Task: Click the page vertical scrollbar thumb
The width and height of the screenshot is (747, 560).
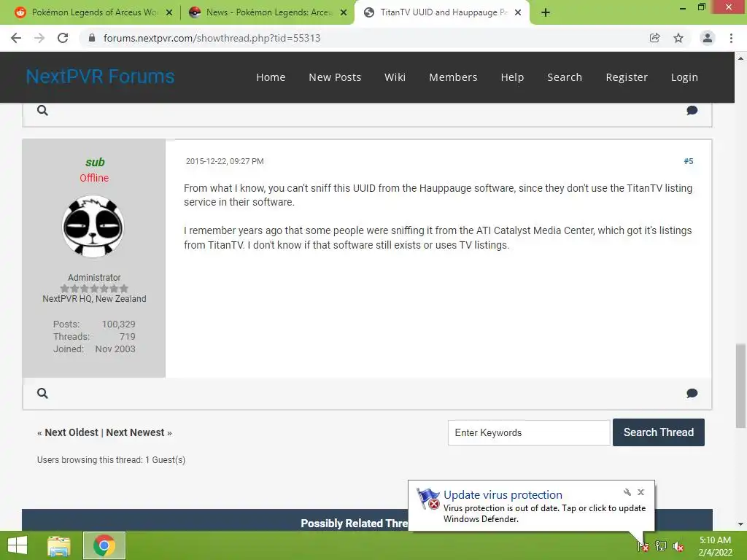Action: [740, 386]
